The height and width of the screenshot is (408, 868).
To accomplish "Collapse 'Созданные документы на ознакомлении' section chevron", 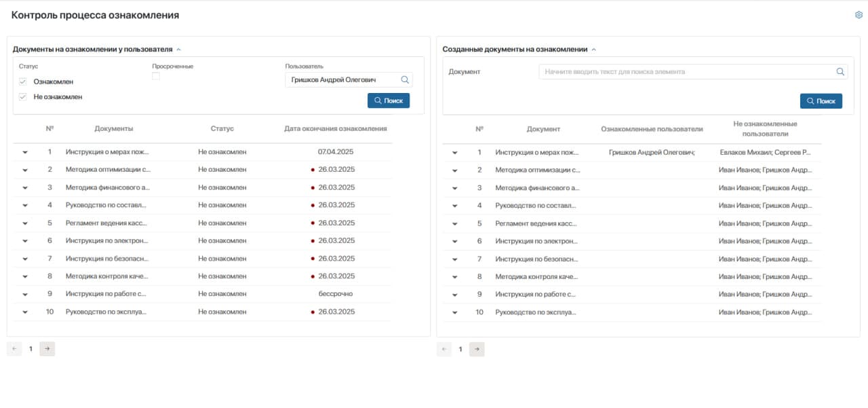I will pos(594,50).
